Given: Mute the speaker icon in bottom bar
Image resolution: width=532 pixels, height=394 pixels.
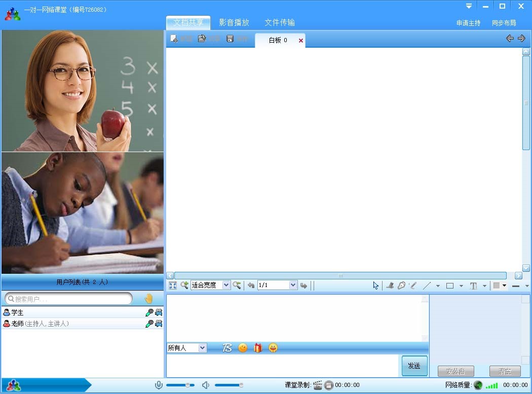Looking at the screenshot, I should tap(205, 385).
